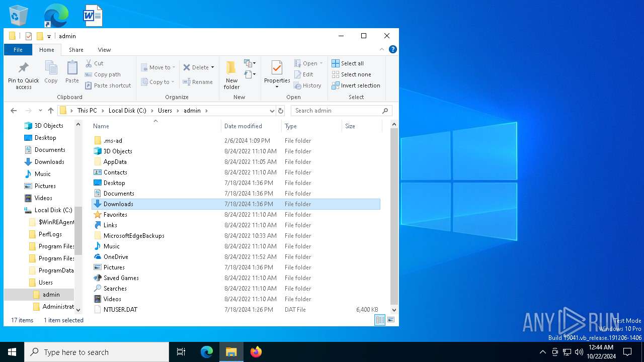The image size is (644, 362).
Task: Click the file list vertical scrollbar
Action: click(394, 216)
